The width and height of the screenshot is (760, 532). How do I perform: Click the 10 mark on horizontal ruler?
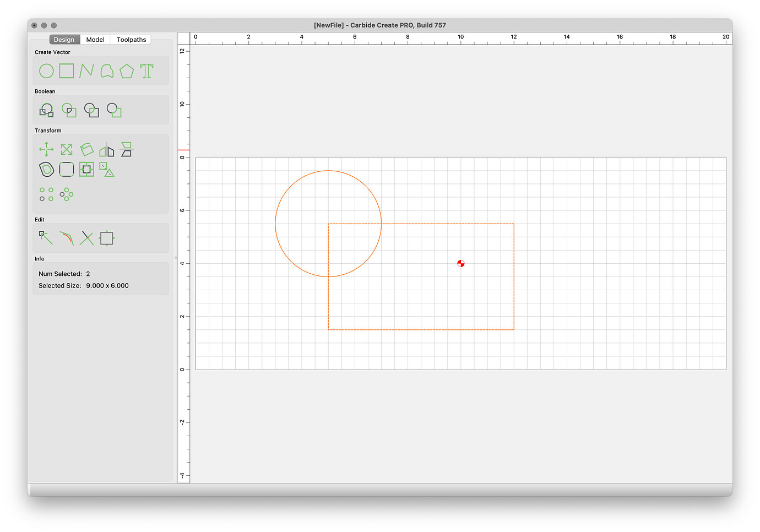pos(461,37)
